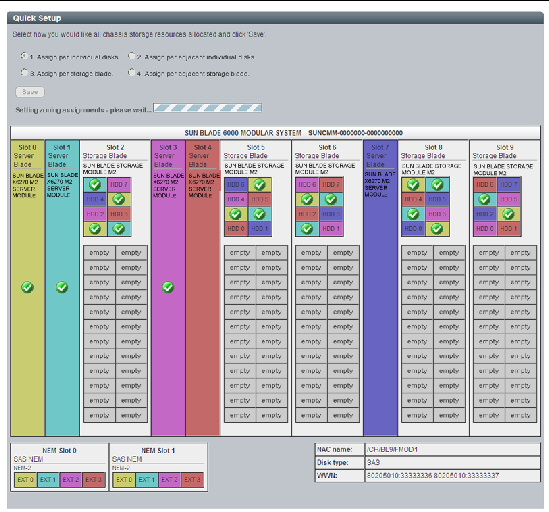549x512 pixels.
Task: Choose option 4 Assign per adjacent storage blade
Action: pos(131,72)
